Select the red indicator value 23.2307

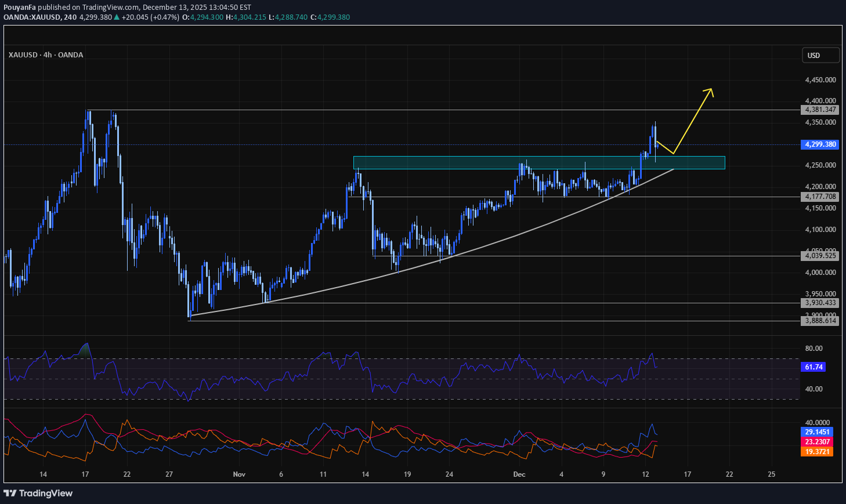coord(817,442)
